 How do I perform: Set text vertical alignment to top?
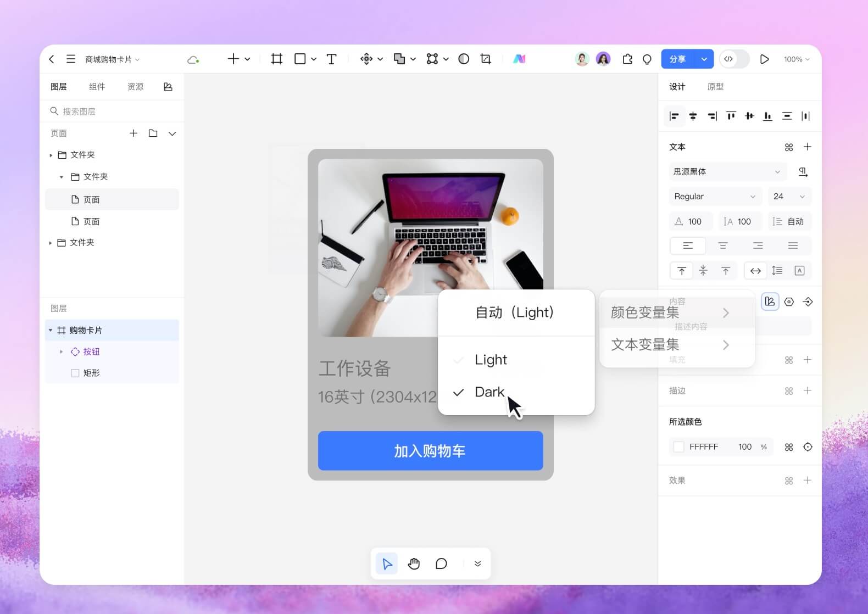(x=682, y=271)
